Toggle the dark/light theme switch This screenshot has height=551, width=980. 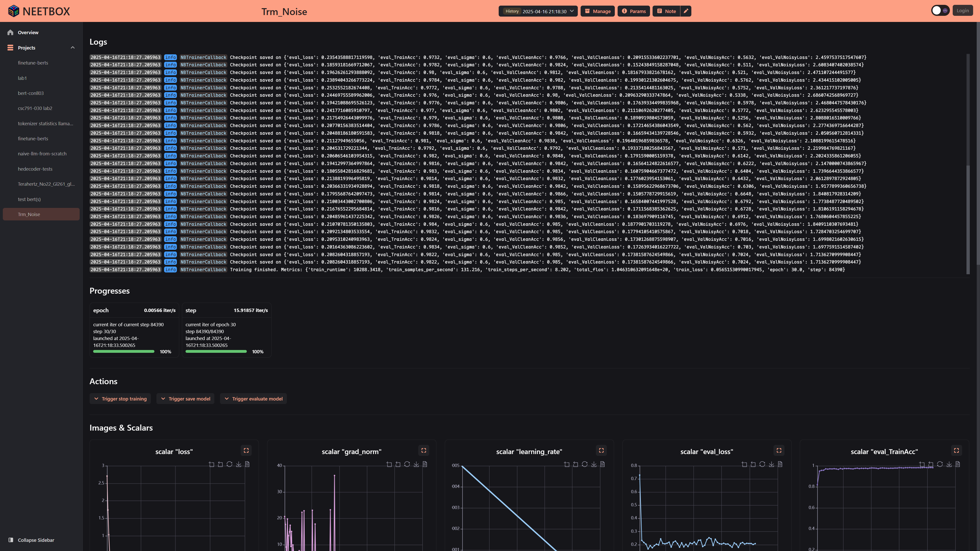pyautogui.click(x=940, y=11)
